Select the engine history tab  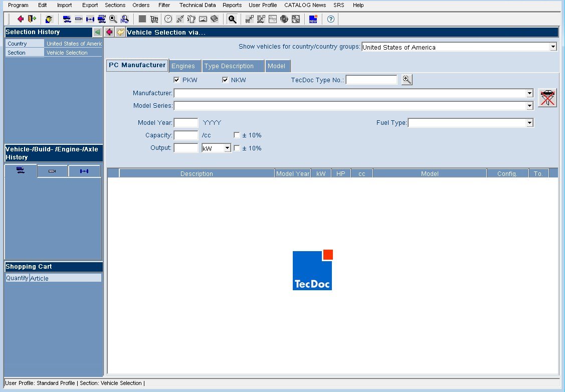(52, 171)
